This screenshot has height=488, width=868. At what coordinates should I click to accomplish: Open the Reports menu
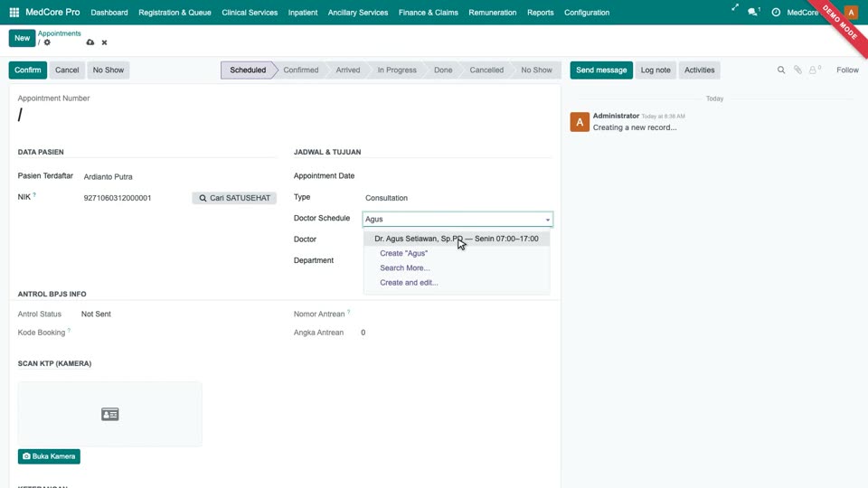[541, 12]
